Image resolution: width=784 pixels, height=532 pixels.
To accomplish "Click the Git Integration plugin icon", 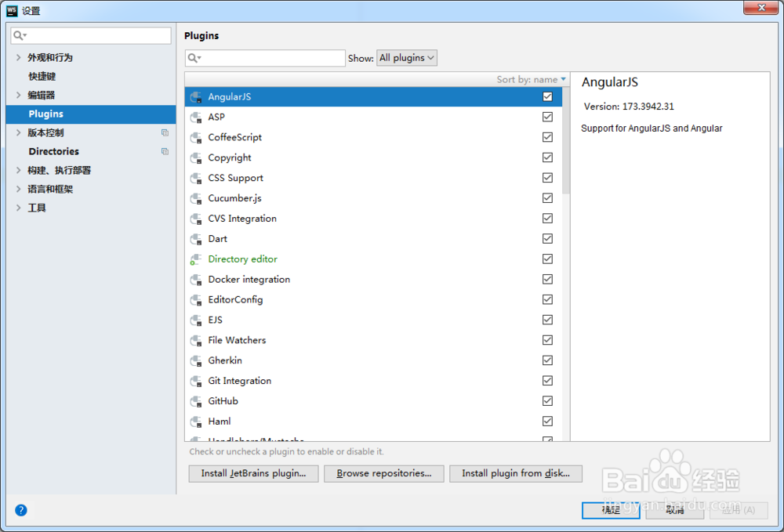I will tap(196, 381).
